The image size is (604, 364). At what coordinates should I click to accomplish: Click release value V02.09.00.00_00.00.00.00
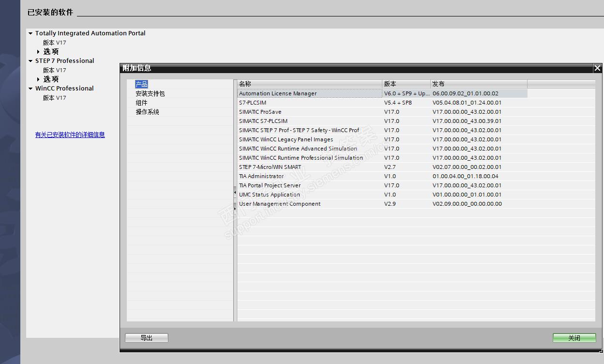click(467, 204)
